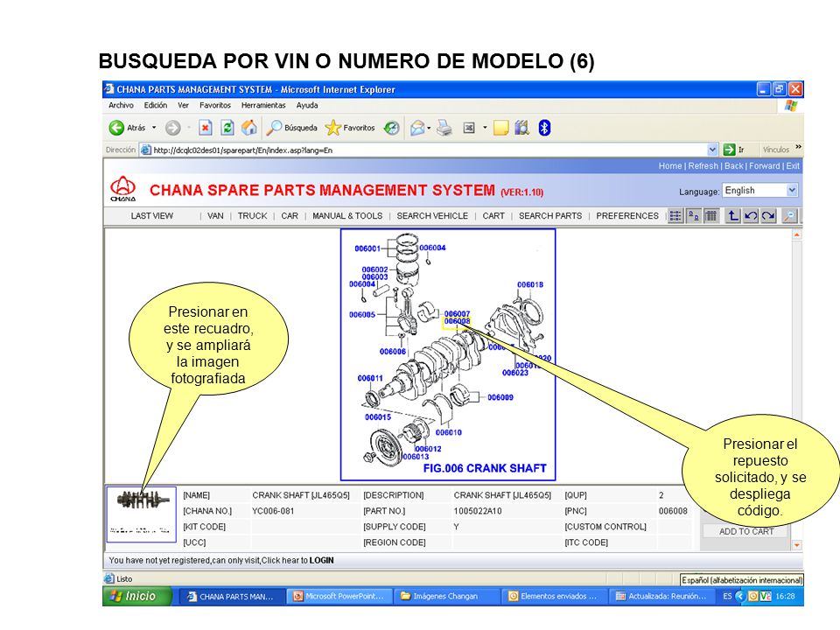The width and height of the screenshot is (840, 630).
Task: Click the research books toolbar icon
Action: [x=521, y=128]
